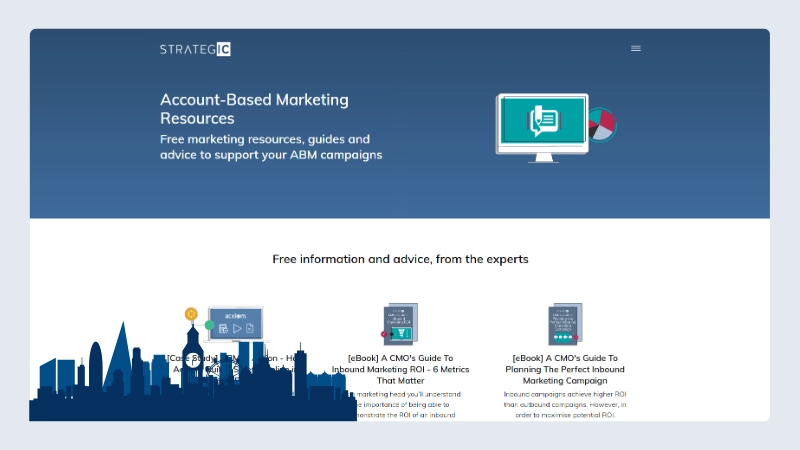Viewport: 800px width, 450px height.
Task: Click the Strategic IC logo
Action: tap(195, 49)
